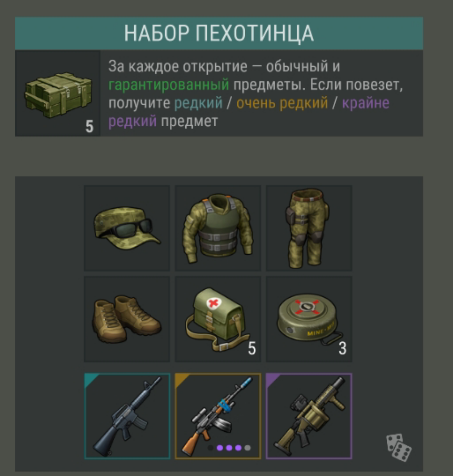Viewport: 453px width, 476px height.
Task: Select the brown combat boots item
Action: pos(127,319)
